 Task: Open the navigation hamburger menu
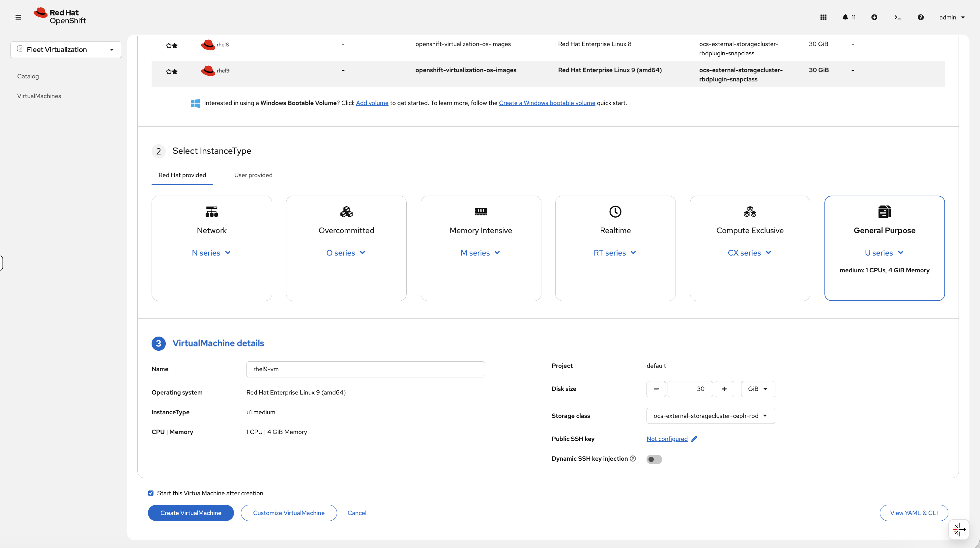point(18,17)
